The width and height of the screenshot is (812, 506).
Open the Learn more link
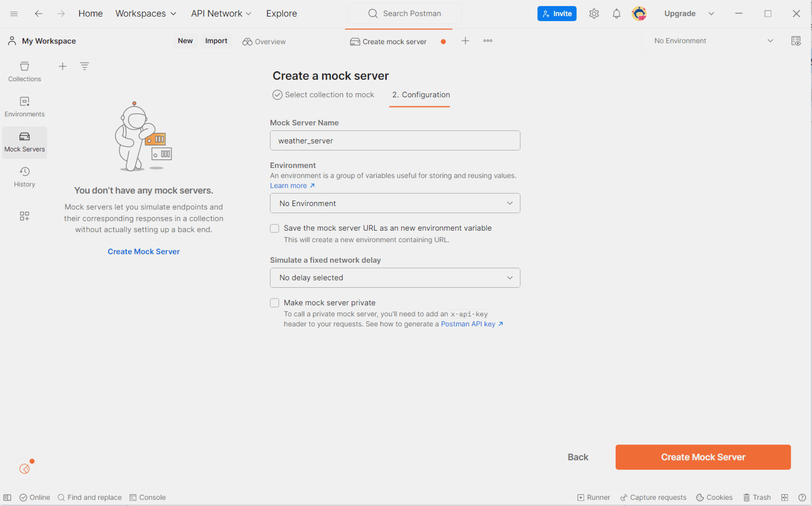292,186
